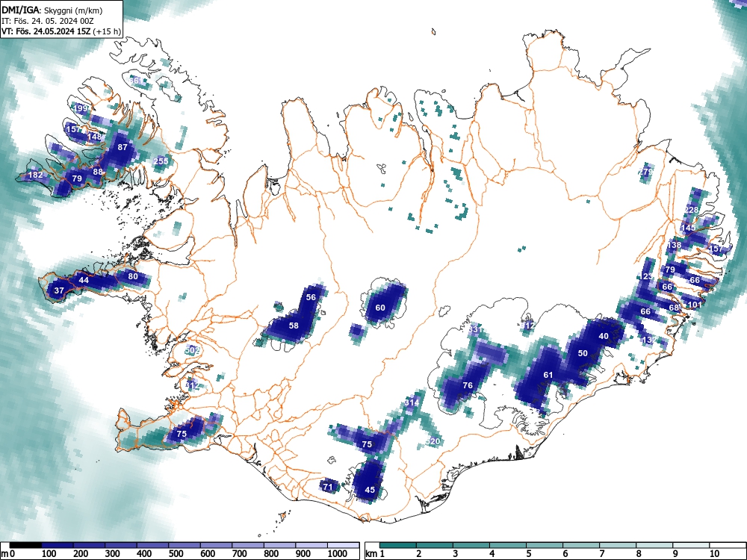This screenshot has height=560, width=747.
Task: Select the '101' visibility label
Action: tap(695, 305)
